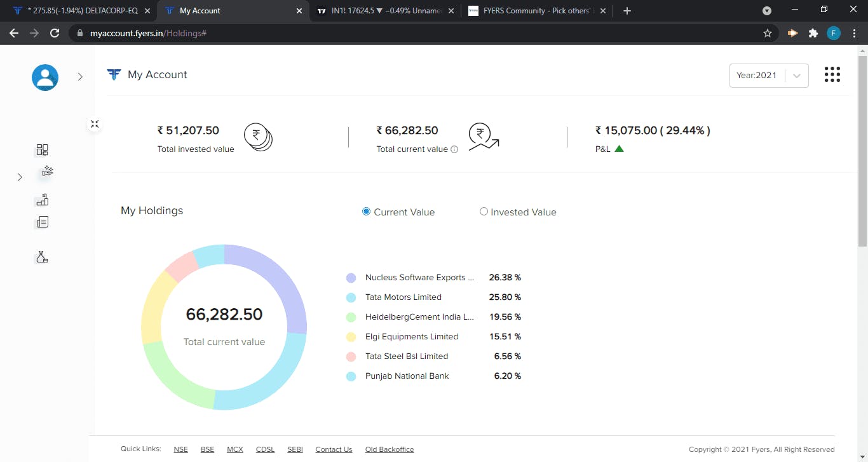Click the info icon beside Total current value
868x462 pixels.
coord(454,149)
